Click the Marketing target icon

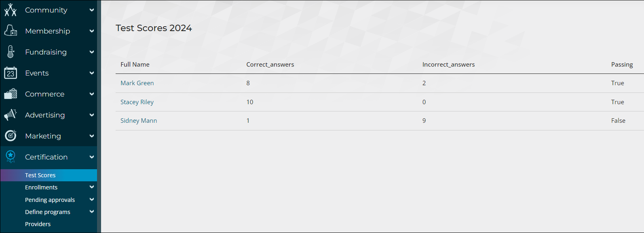(11, 136)
